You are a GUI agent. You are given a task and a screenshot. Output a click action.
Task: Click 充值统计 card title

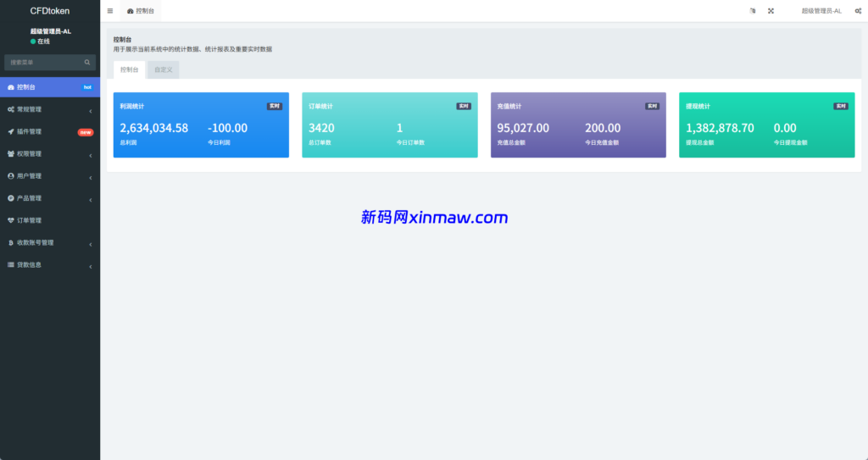(x=509, y=106)
